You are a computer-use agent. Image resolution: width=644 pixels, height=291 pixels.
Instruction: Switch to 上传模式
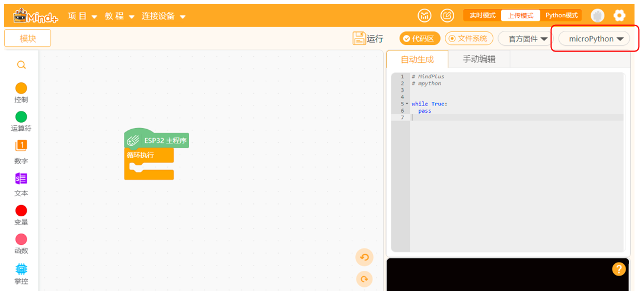[x=521, y=15]
